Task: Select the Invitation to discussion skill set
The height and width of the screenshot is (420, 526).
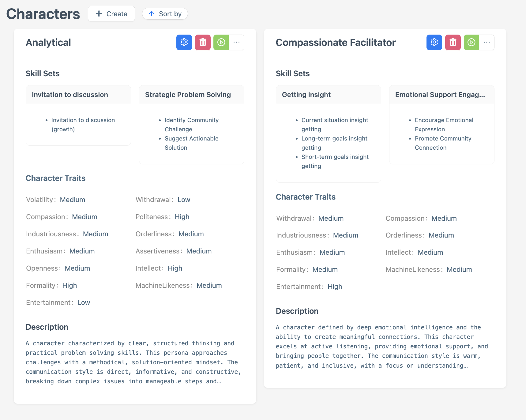Action: (70, 95)
